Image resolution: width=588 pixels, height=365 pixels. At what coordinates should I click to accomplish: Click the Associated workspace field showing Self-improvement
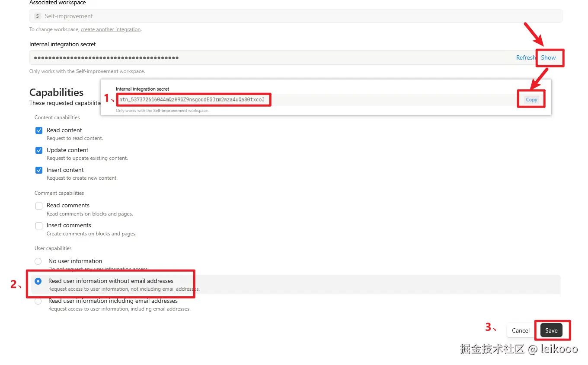(x=296, y=16)
